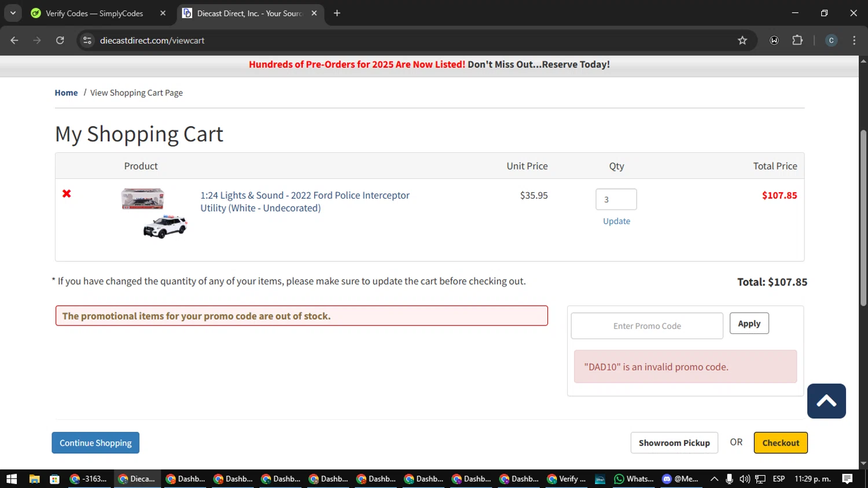View site information icon in address bar

point(87,41)
